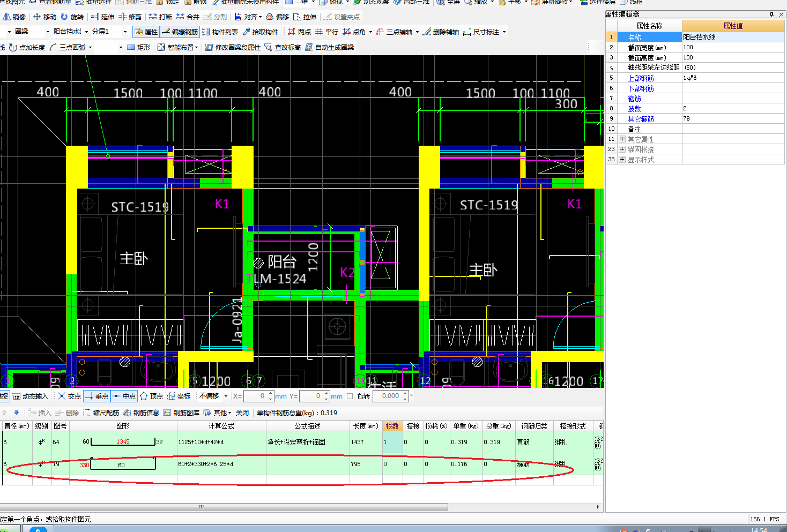Image resolution: width=787 pixels, height=532 pixels.
Task: Click 关闭 to close rebar editor
Action: pyautogui.click(x=242, y=413)
